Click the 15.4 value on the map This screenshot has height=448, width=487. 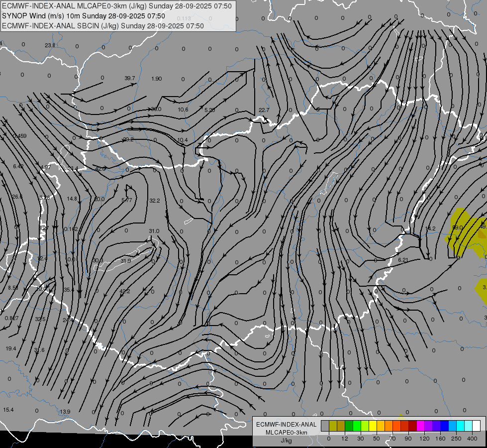point(8,410)
